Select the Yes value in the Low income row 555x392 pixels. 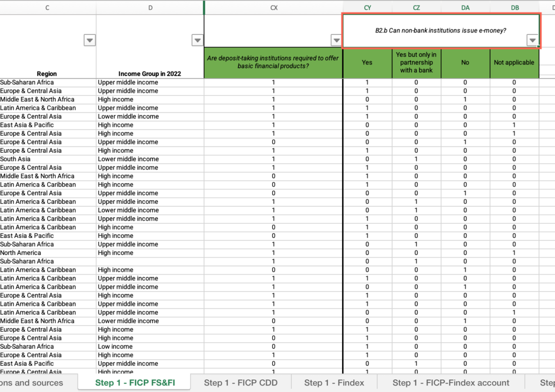pos(367,346)
